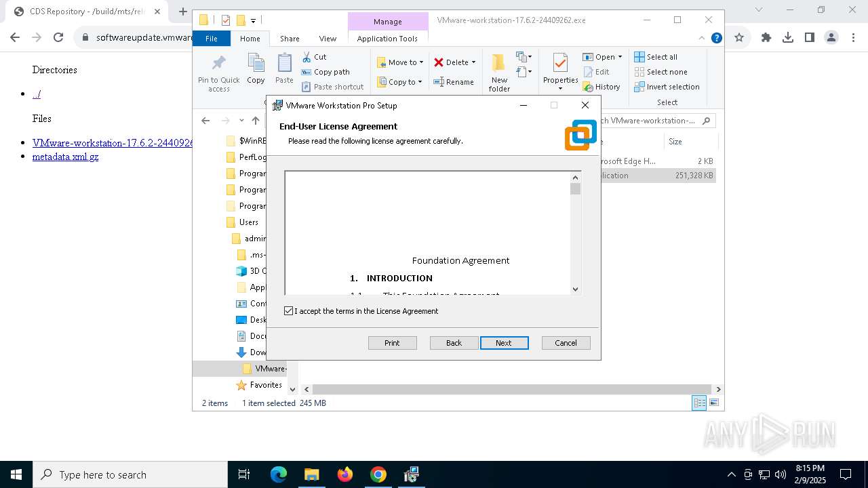Click Windows Start button

coord(16,474)
